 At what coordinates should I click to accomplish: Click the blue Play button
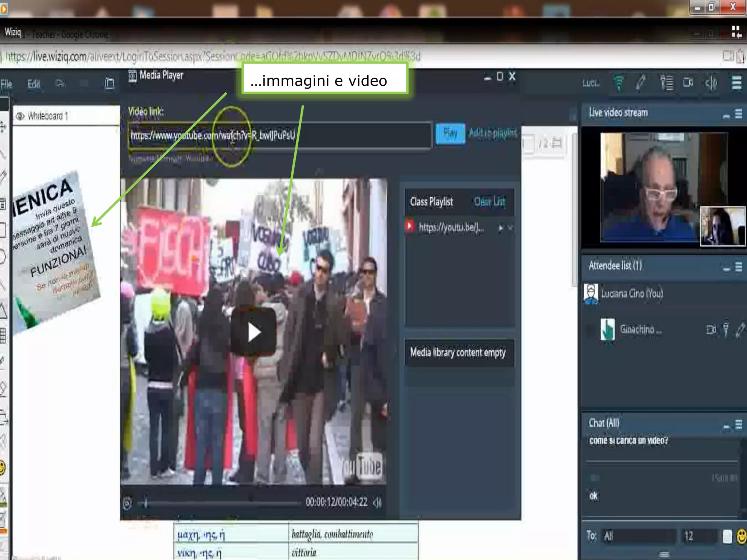pos(450,133)
